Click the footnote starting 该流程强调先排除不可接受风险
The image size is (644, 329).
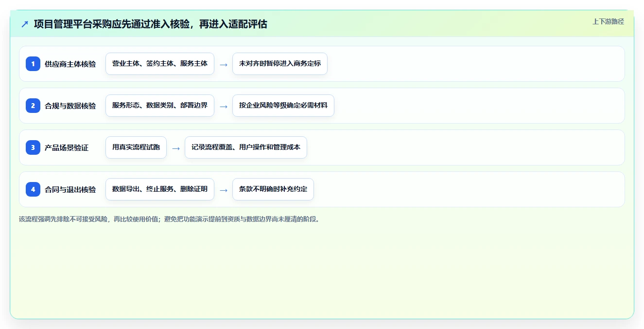(170, 219)
